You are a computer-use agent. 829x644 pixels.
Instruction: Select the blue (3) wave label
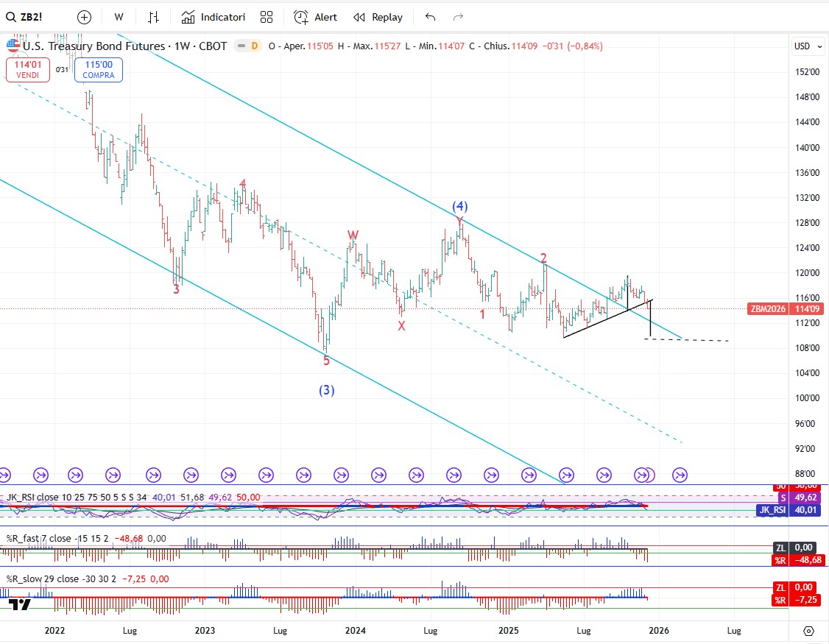pos(327,390)
